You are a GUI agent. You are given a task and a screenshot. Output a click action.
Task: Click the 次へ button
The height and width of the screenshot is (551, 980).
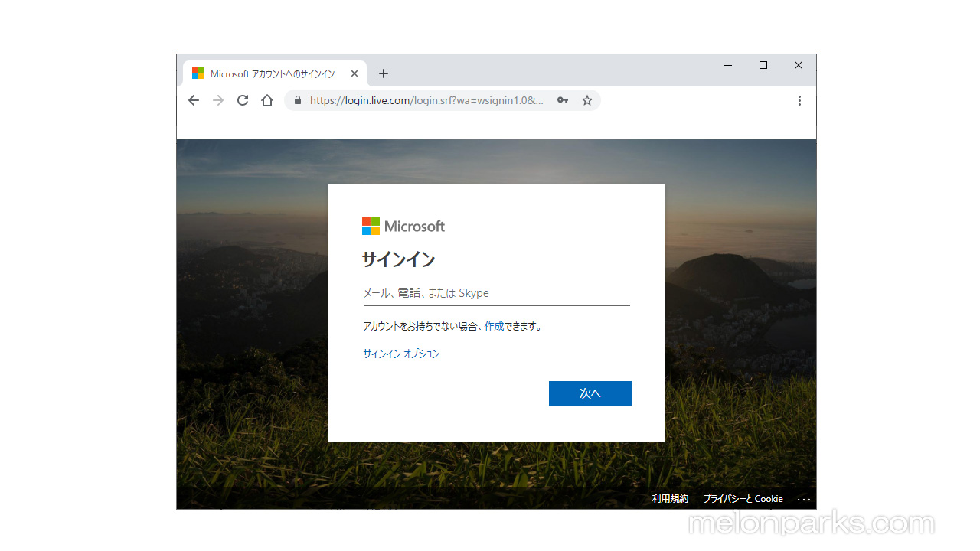tap(590, 393)
